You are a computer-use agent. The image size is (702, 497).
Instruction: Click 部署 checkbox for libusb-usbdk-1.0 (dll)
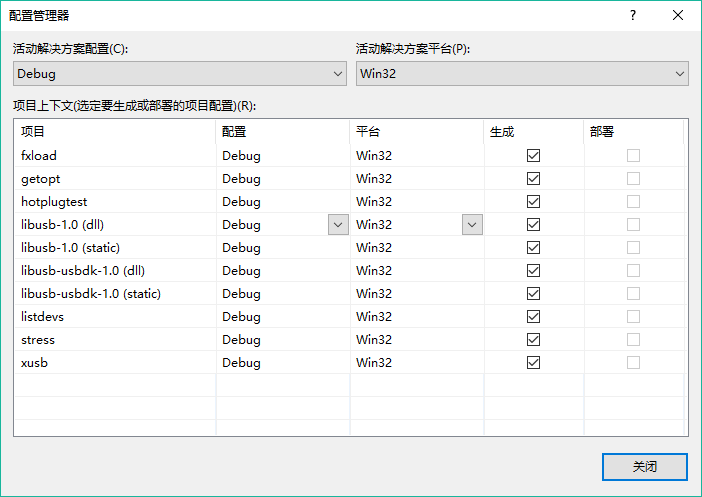point(633,271)
